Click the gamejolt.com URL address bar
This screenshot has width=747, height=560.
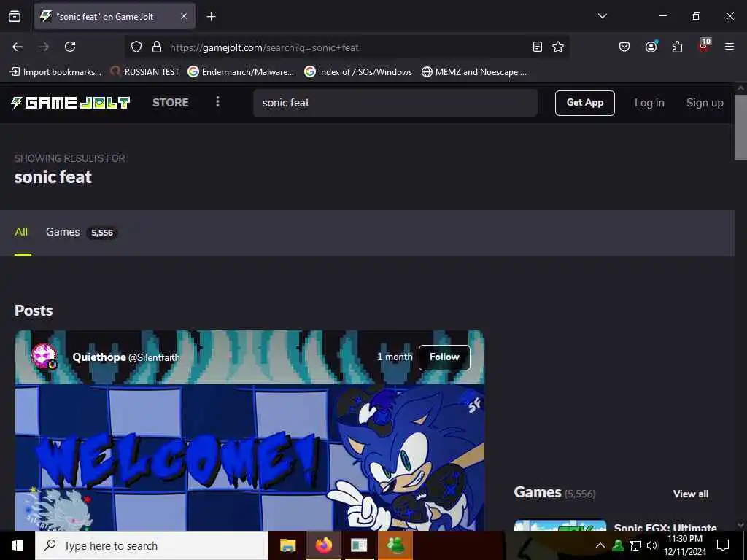pos(347,47)
